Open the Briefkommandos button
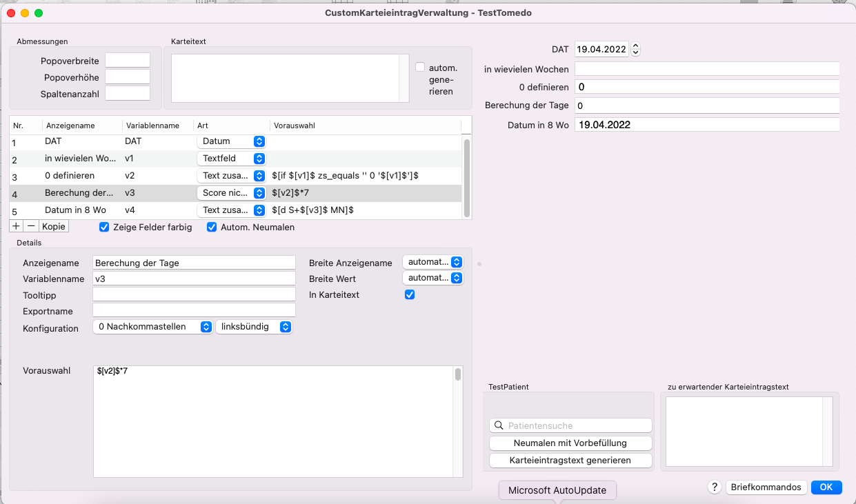 tap(766, 487)
